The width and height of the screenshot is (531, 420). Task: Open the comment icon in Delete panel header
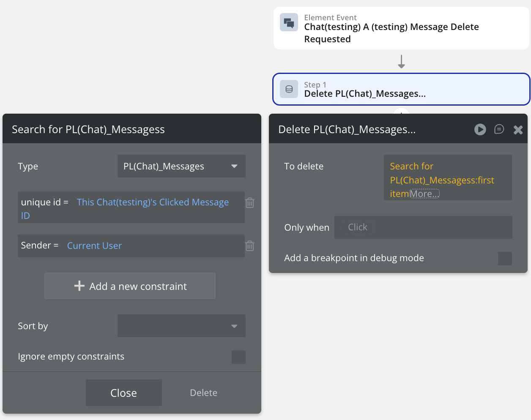tap(499, 129)
